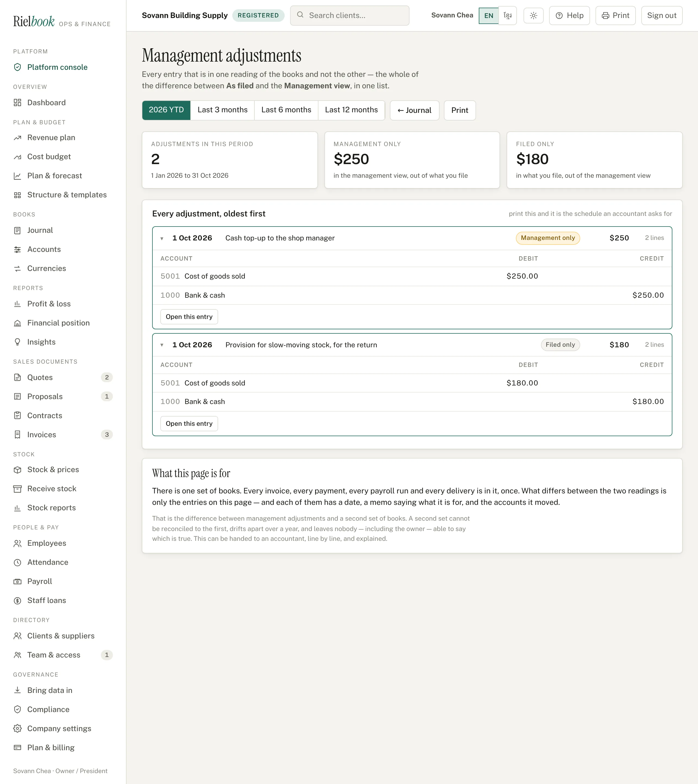Click the Financial position building icon
Screen dimensions: 698x784
tap(17, 323)
